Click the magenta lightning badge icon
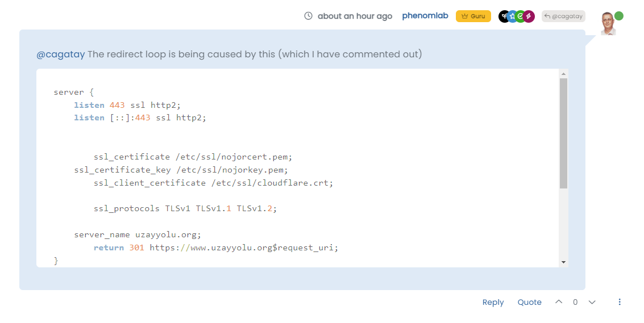The image size is (644, 323). (529, 16)
